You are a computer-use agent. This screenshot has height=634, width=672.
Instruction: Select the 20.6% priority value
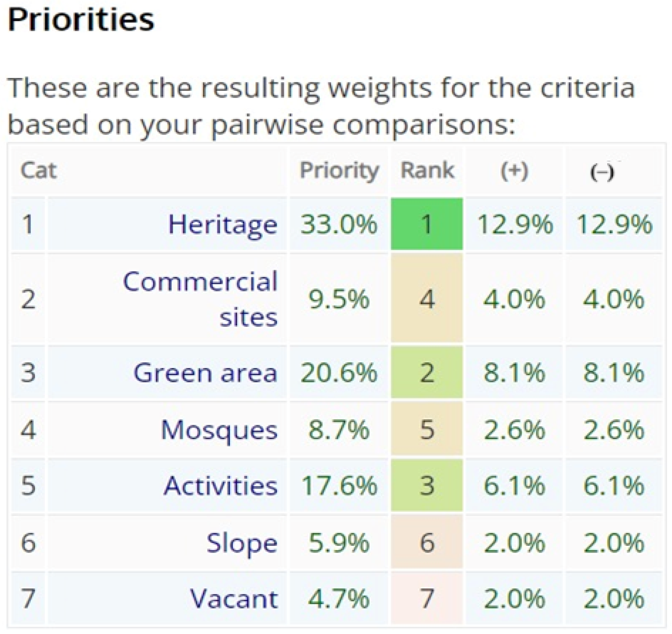tap(339, 373)
